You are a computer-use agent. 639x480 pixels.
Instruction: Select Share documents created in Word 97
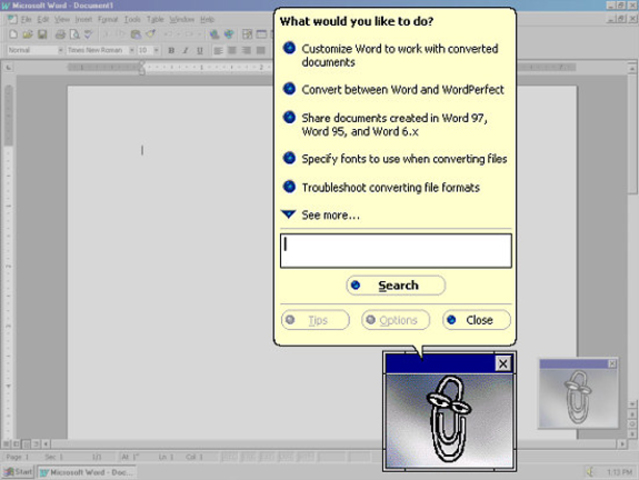(x=385, y=124)
